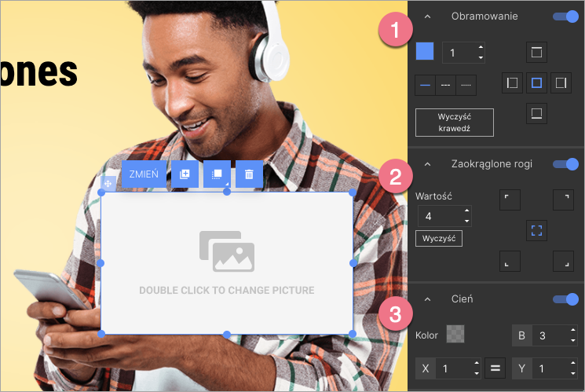Collapse the Obramowanie section
This screenshot has width=585, height=392.
427,16
